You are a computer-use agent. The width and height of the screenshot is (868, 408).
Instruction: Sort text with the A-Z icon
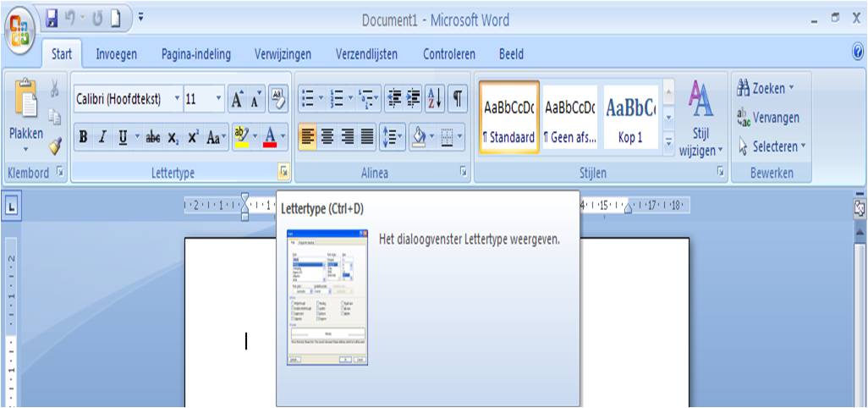coord(434,98)
